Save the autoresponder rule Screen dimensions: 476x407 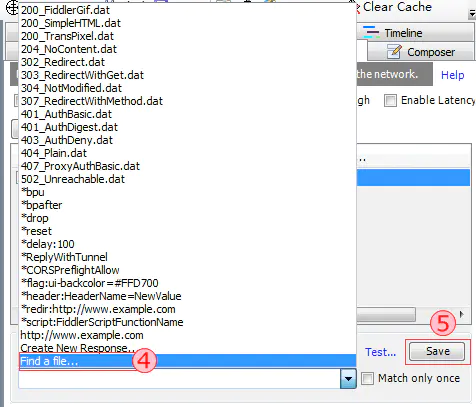coord(437,351)
